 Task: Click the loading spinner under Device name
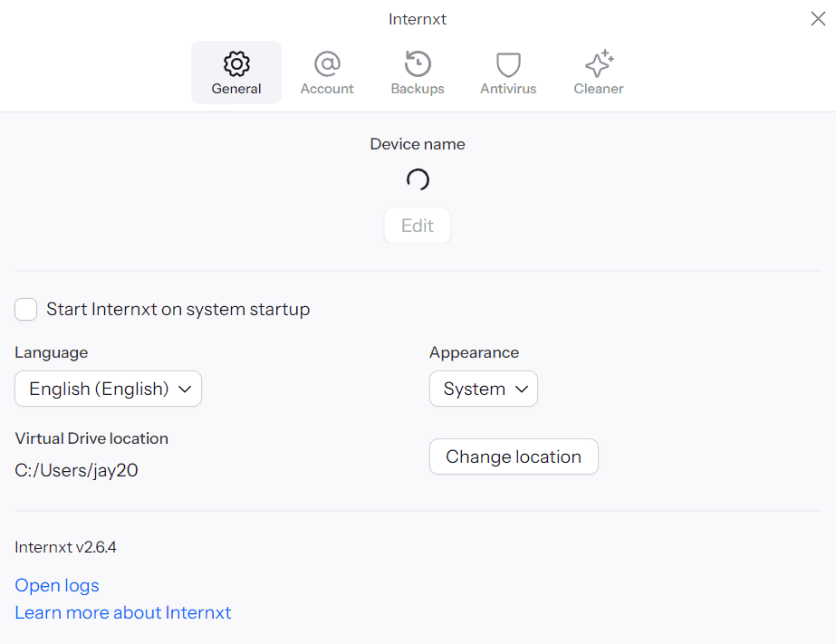coord(418,180)
